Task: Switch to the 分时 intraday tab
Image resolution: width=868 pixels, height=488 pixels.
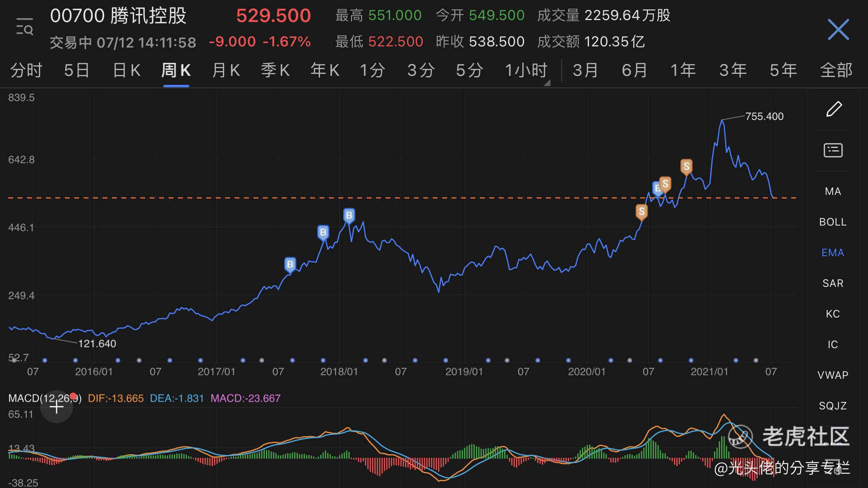Action: pyautogui.click(x=26, y=70)
